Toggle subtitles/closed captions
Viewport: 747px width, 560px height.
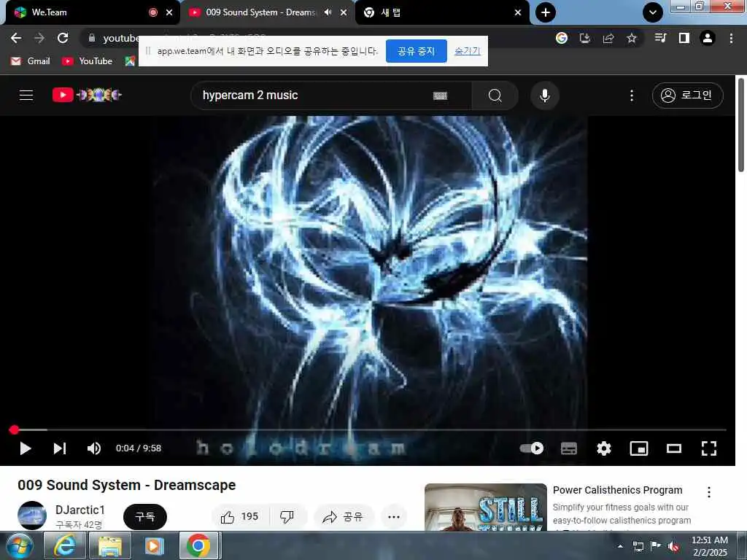tap(569, 448)
